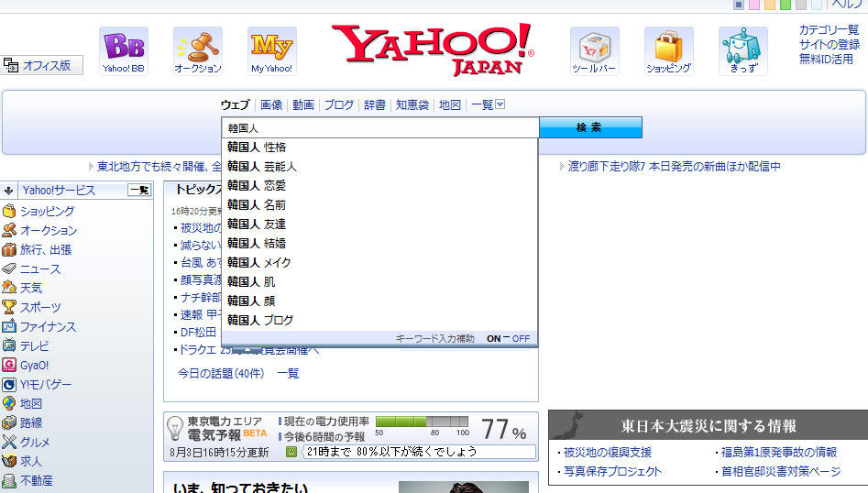Pick the orange page color swatch
The height and width of the screenshot is (493, 868).
pos(769,5)
